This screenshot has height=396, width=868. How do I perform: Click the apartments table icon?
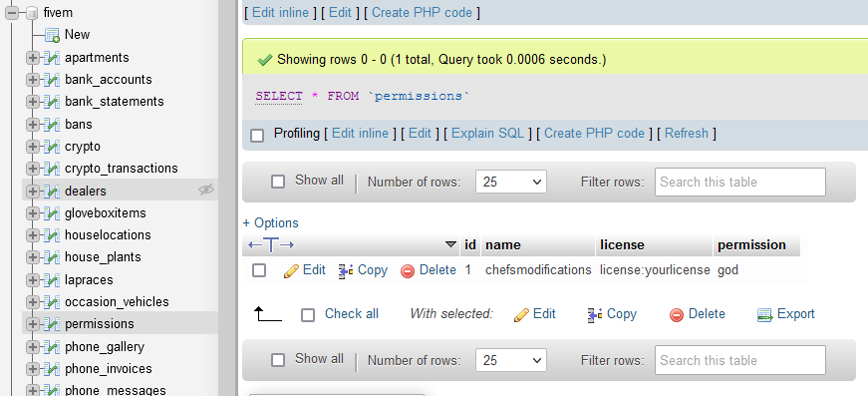(52, 58)
